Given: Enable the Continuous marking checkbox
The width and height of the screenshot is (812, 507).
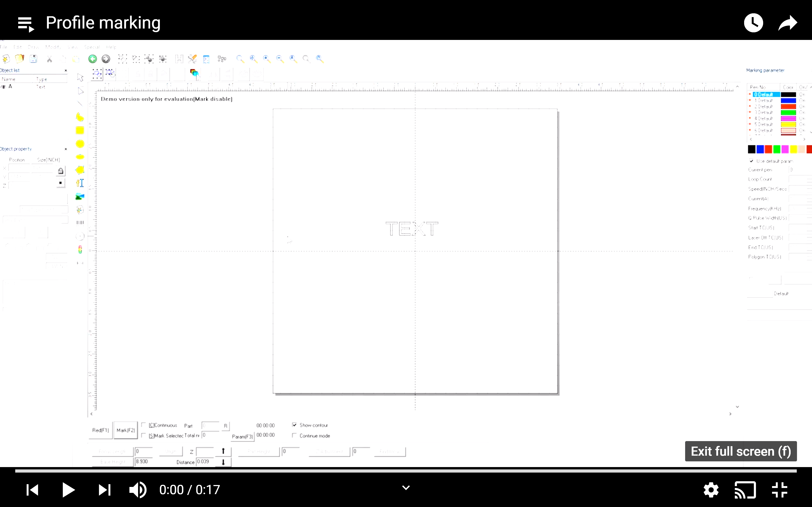Looking at the screenshot, I should click(144, 425).
